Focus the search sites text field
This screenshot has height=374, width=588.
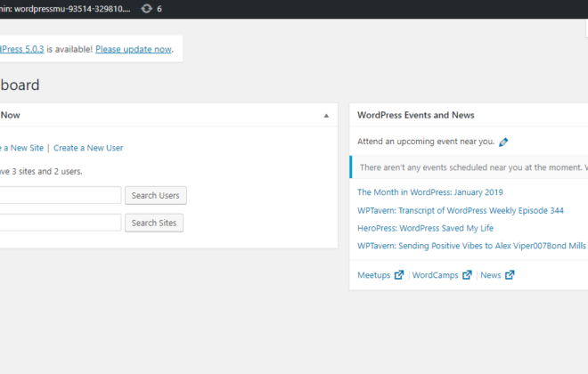pyautogui.click(x=61, y=223)
